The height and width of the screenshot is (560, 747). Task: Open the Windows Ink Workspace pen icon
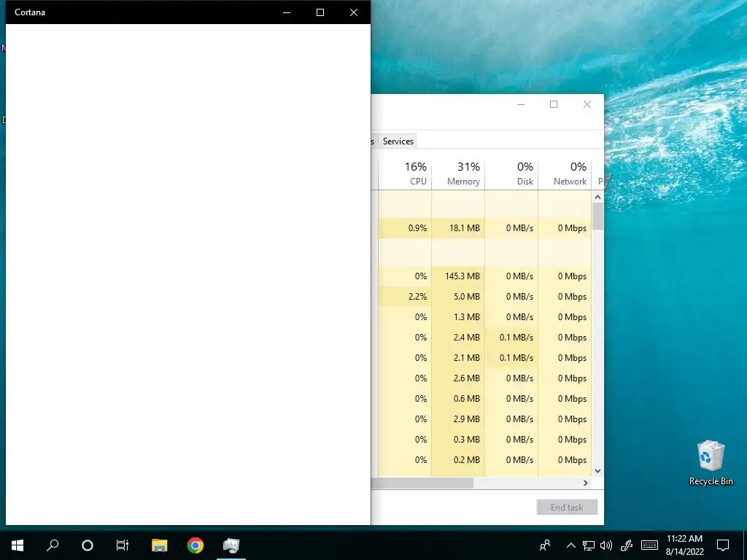pos(627,545)
